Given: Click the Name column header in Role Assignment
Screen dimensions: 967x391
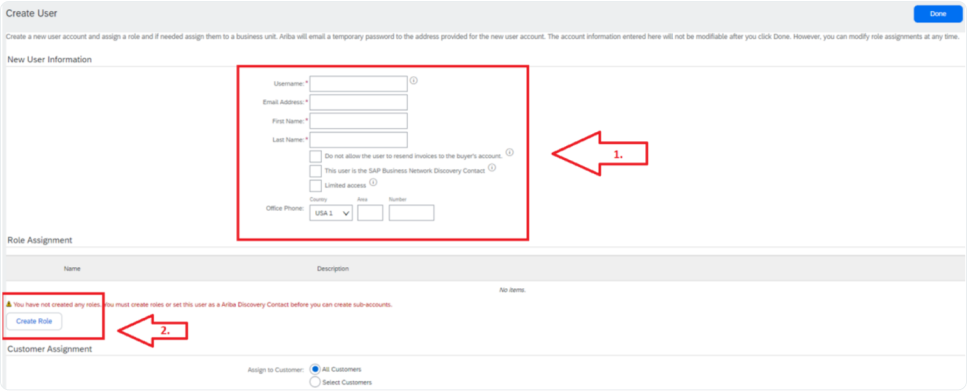Looking at the screenshot, I should (x=72, y=269).
